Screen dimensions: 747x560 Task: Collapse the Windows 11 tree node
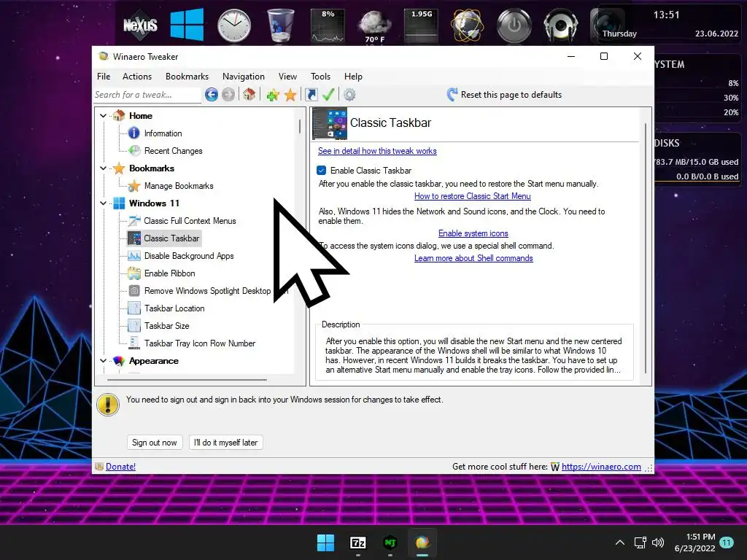point(103,203)
